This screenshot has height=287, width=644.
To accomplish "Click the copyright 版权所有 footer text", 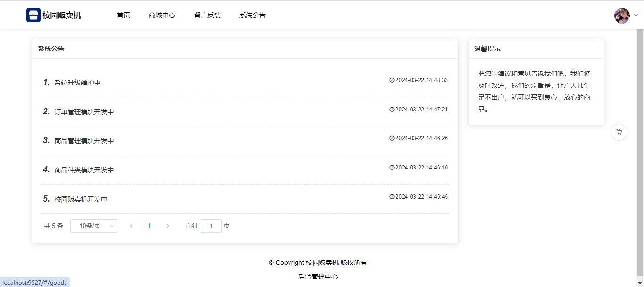I will pos(318,262).
